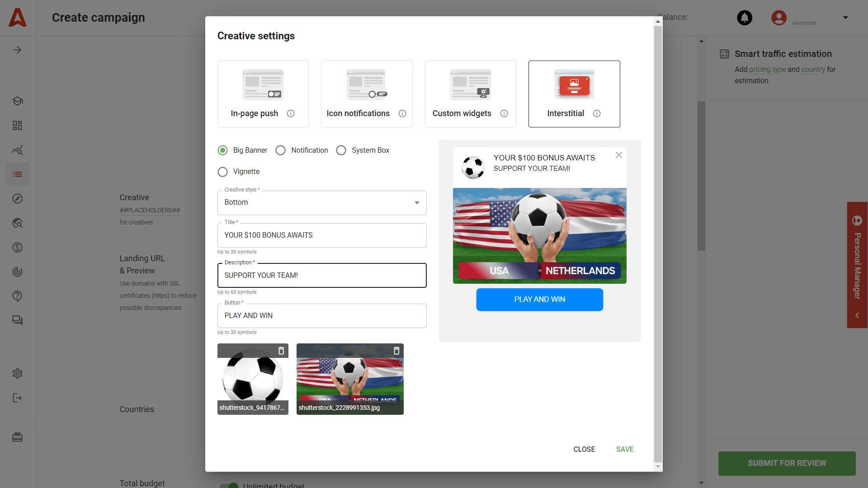Click the logout icon in sidebar

pos(17,398)
